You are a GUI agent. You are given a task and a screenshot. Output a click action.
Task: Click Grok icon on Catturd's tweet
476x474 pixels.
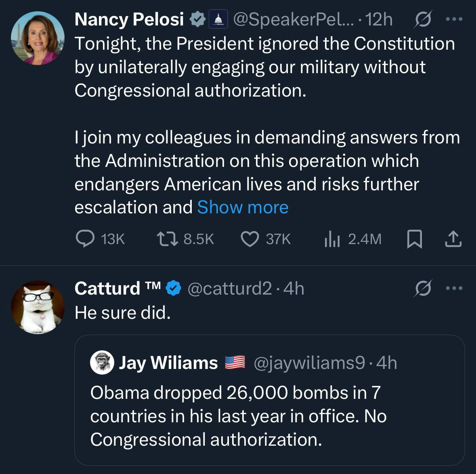coord(422,289)
